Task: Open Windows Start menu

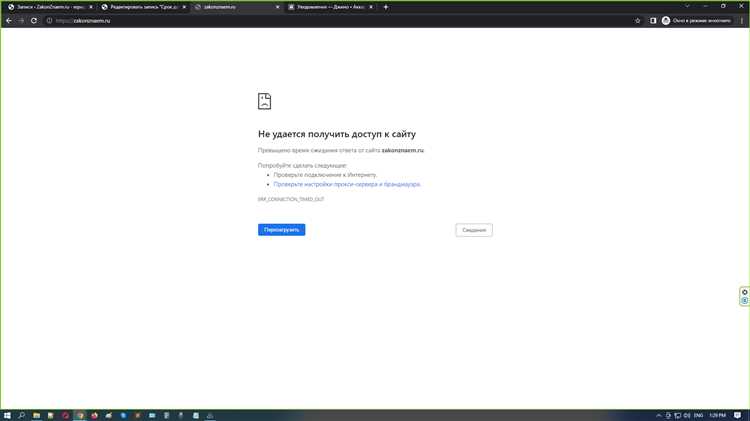Action: click(x=7, y=414)
